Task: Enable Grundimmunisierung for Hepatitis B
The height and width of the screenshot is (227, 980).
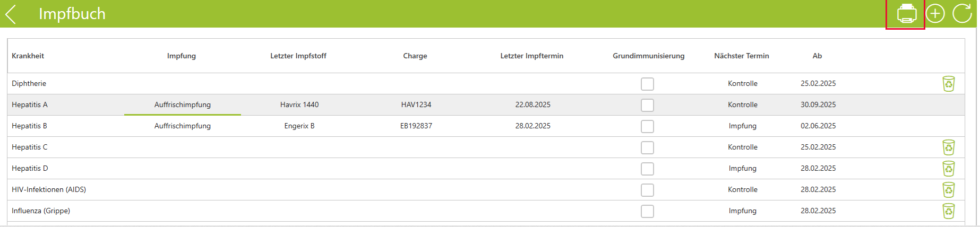Action: [647, 126]
